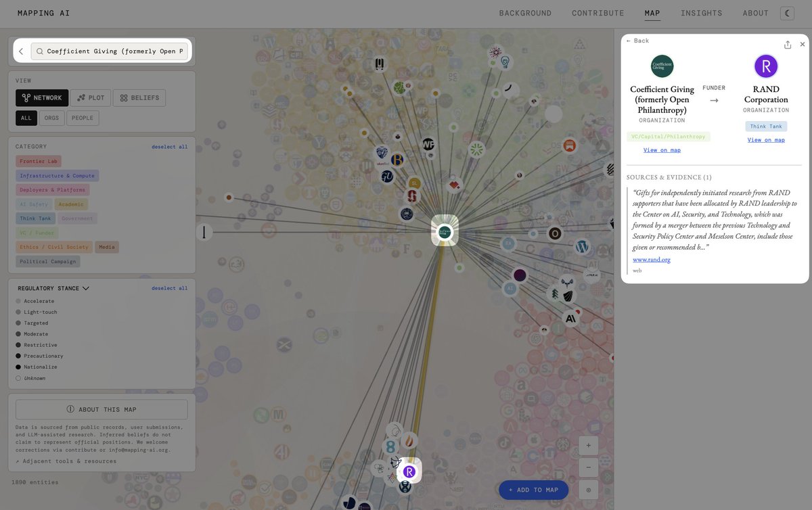Recenter the map with the target icon

click(x=589, y=490)
